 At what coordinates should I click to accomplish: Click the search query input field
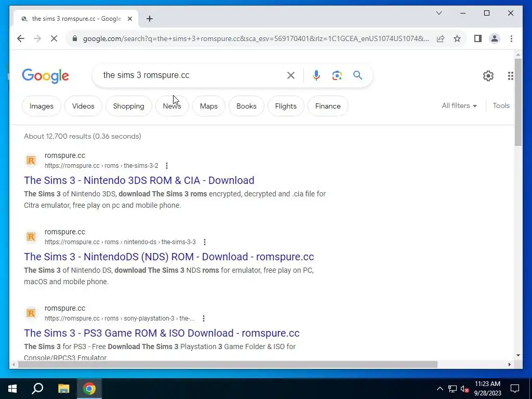tap(192, 75)
